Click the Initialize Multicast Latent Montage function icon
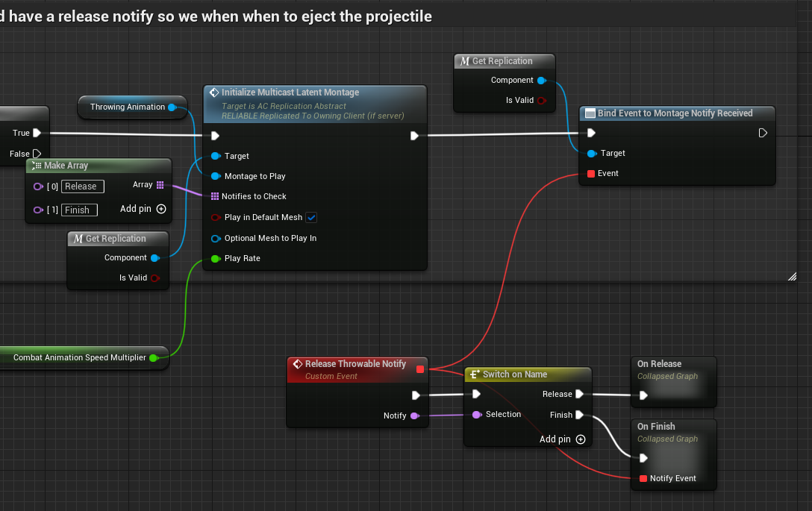The image size is (812, 511). [x=213, y=93]
